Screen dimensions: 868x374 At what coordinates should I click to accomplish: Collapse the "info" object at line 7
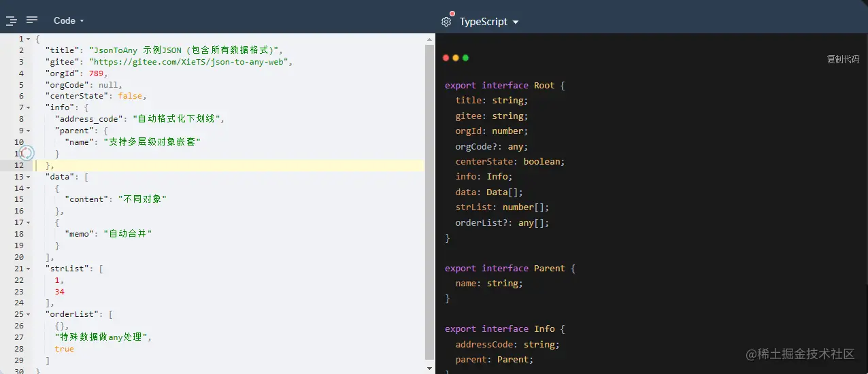(28, 108)
